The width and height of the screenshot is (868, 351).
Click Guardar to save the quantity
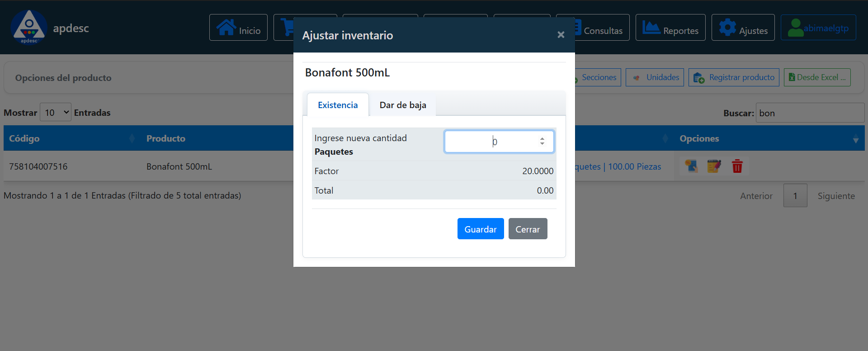(480, 229)
